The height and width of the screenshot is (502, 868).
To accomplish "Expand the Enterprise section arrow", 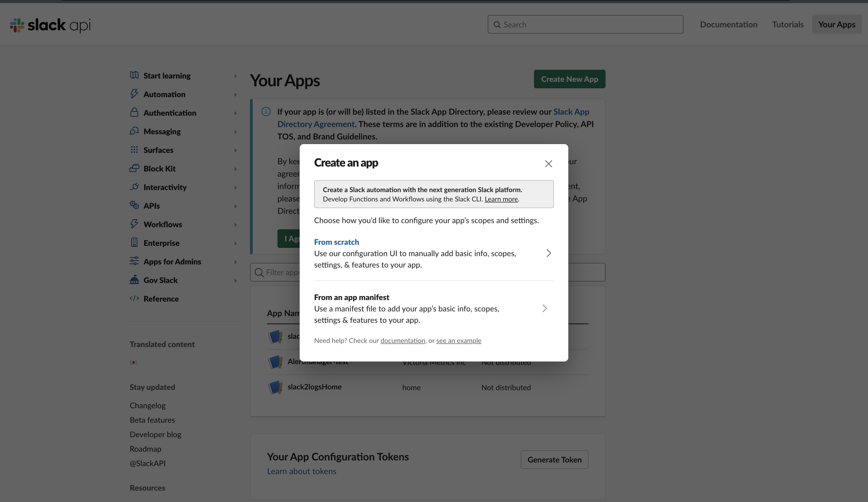I will [x=236, y=243].
